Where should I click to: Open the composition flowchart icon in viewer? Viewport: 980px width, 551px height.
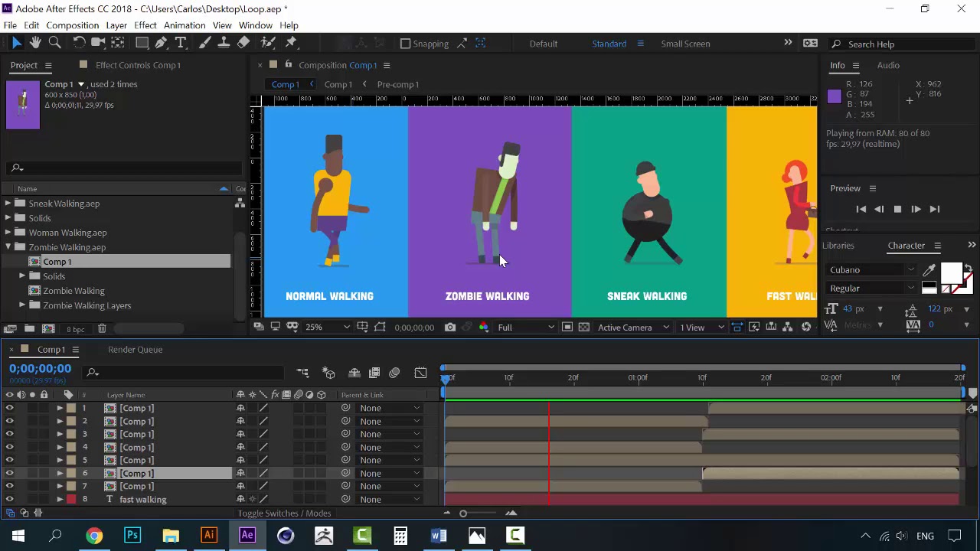pos(788,328)
